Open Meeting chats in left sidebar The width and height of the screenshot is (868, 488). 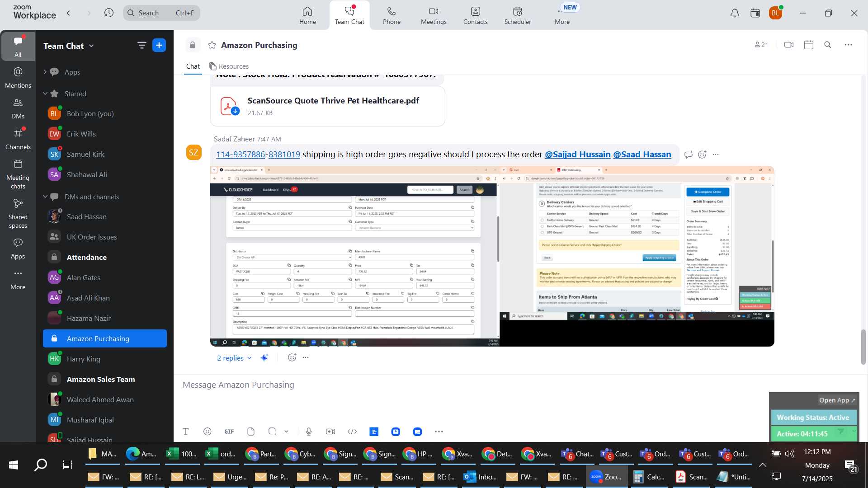point(18,174)
